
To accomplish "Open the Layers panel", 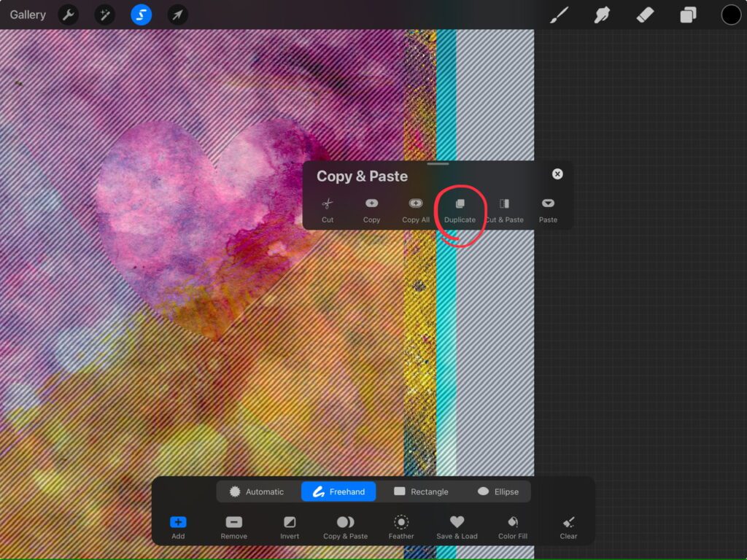I will pos(688,15).
